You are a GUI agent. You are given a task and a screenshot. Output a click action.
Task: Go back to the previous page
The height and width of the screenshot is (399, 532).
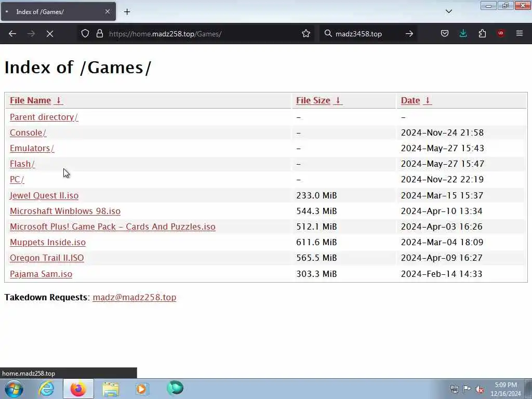point(12,34)
